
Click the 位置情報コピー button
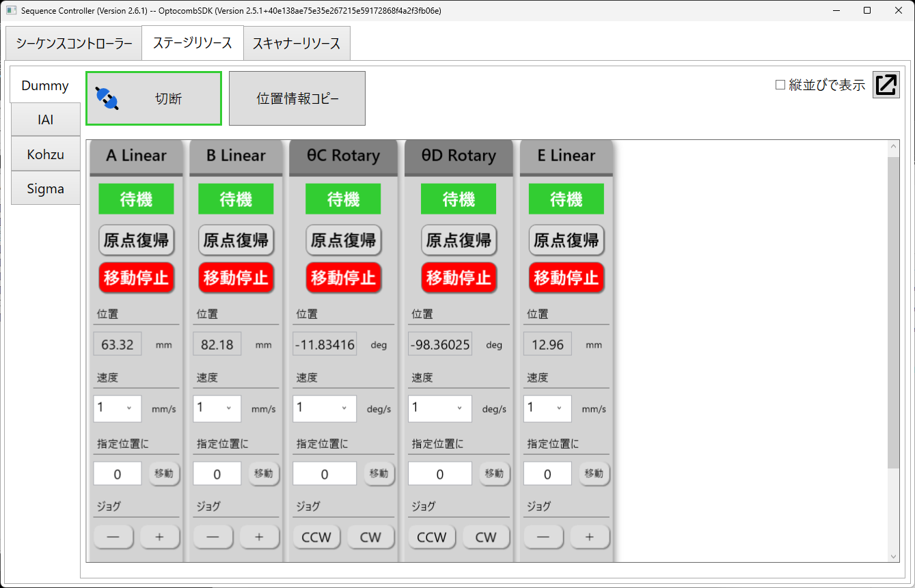pos(297,98)
